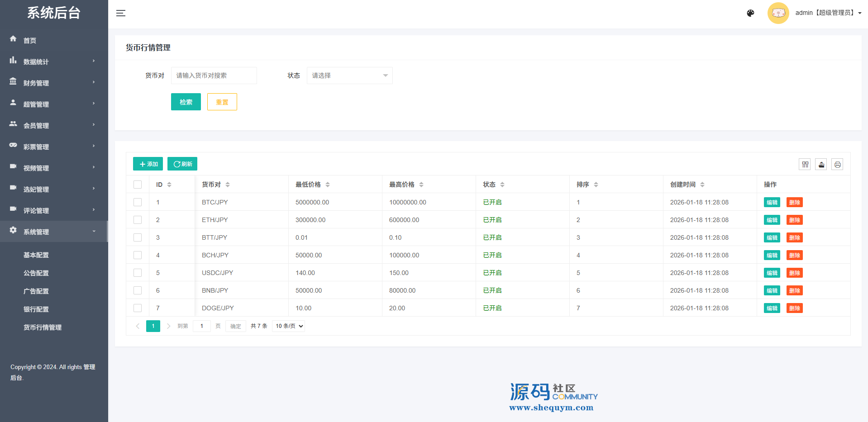Open the 状态 请选择 dropdown

pos(349,76)
